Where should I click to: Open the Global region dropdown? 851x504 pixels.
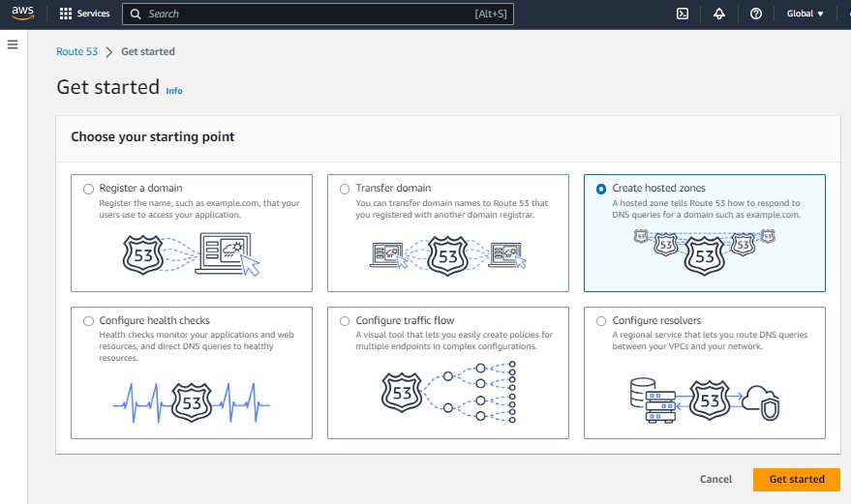(805, 15)
